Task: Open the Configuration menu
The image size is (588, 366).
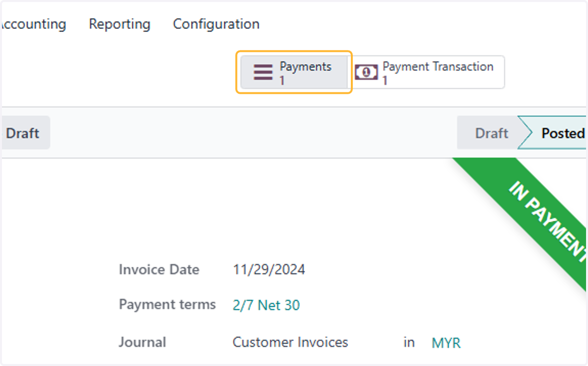Action: click(216, 24)
